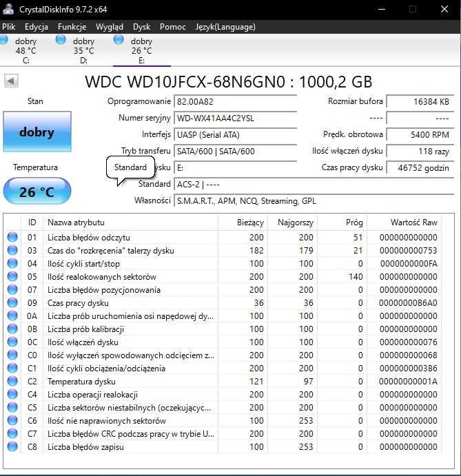Click the 'Bieżący' column header

[x=243, y=223]
